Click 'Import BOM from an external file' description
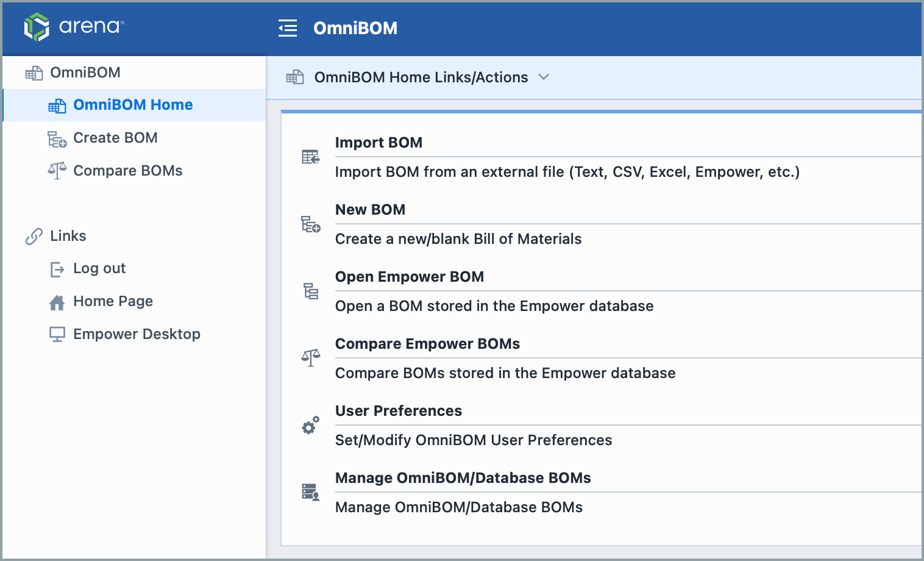The height and width of the screenshot is (561, 924). [567, 172]
